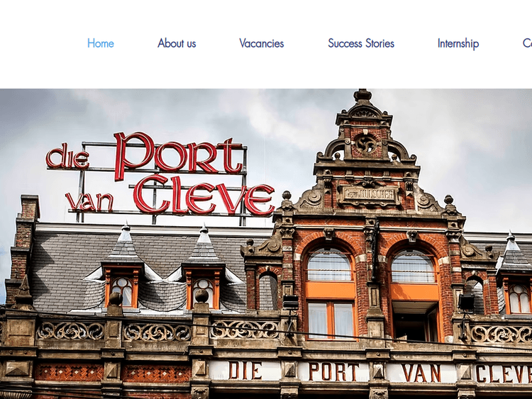Click the 'CLEVE' stone facade panel

(503, 373)
